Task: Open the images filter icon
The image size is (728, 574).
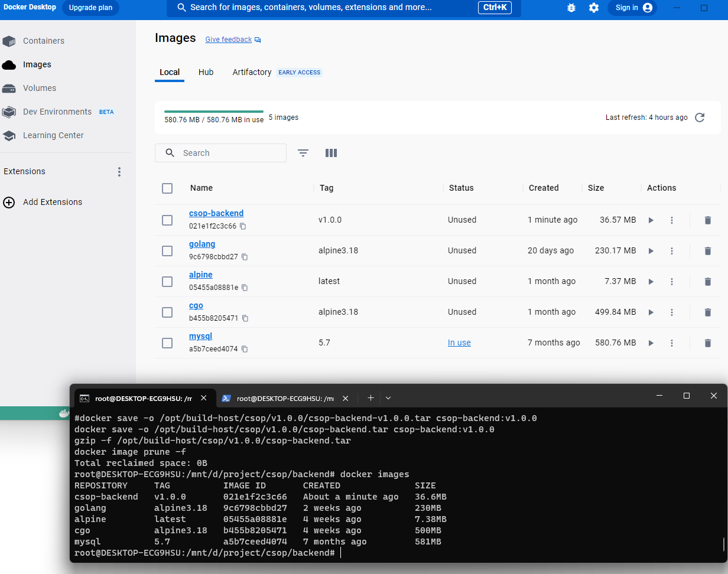Action: pos(303,153)
